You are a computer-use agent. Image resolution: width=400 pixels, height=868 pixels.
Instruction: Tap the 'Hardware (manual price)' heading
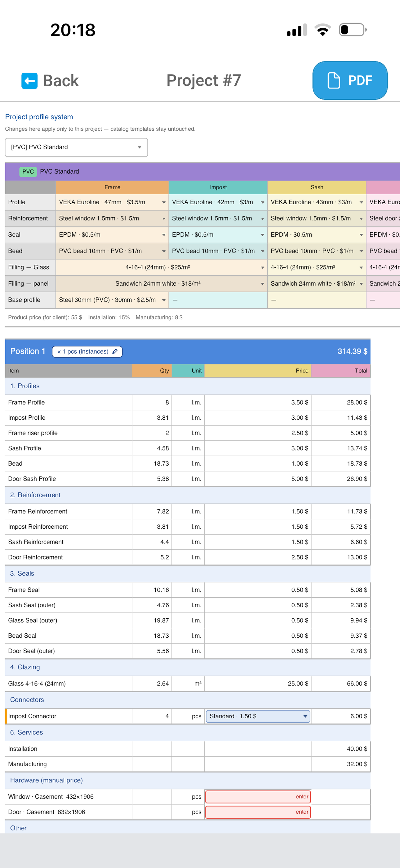click(x=47, y=780)
